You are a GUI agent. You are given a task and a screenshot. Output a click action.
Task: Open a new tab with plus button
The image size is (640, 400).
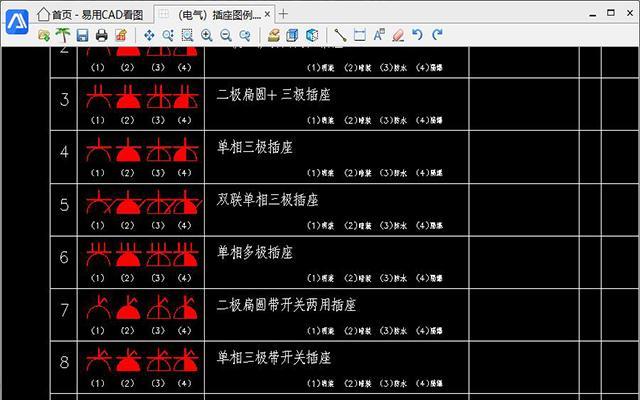(x=284, y=13)
